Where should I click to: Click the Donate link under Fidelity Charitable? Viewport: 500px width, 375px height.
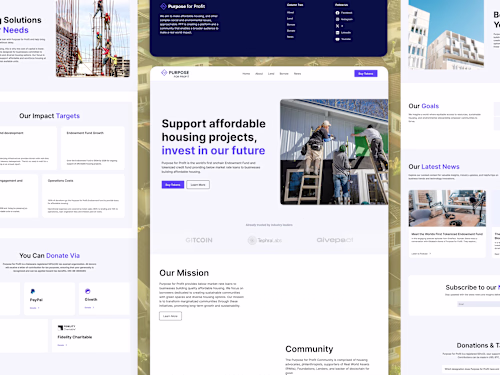[62, 345]
